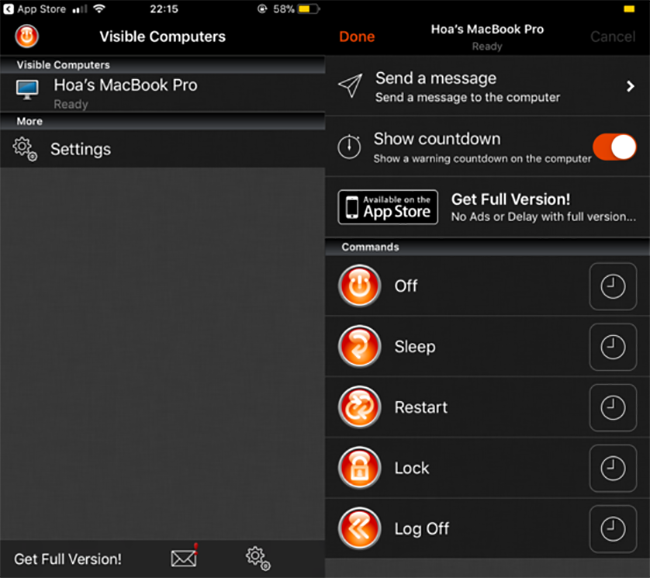
Task: Disable the Show countdown switch
Action: (614, 147)
